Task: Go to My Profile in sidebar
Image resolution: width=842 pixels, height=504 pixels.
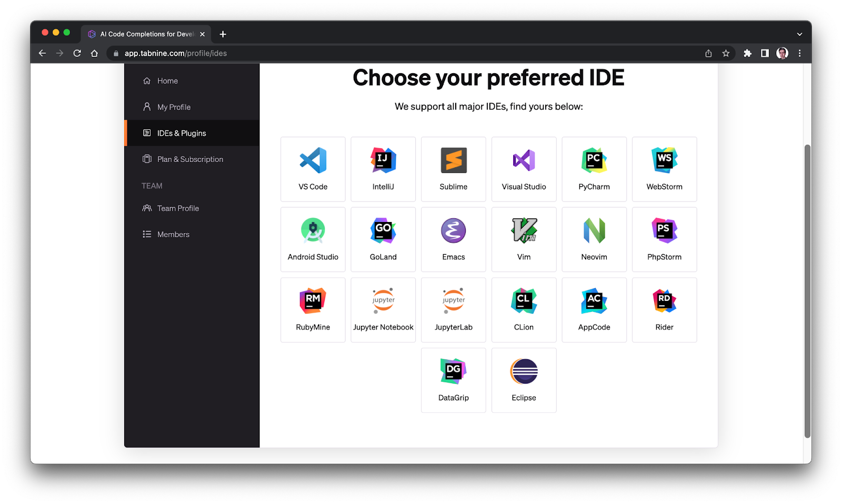Action: coord(192,107)
